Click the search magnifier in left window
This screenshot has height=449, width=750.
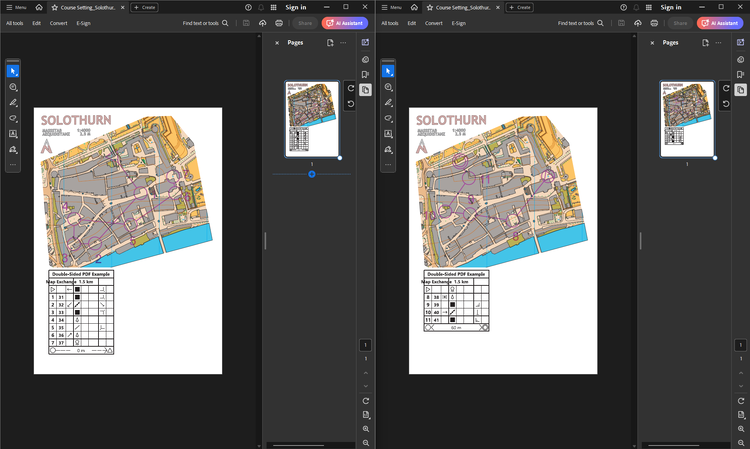(x=225, y=23)
